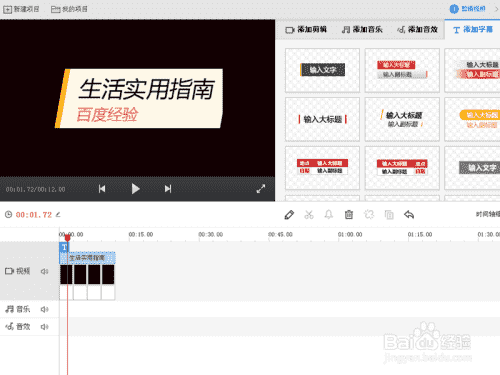Expand preview to fullscreen
Viewport: 500px width, 375px height.
coord(261,189)
